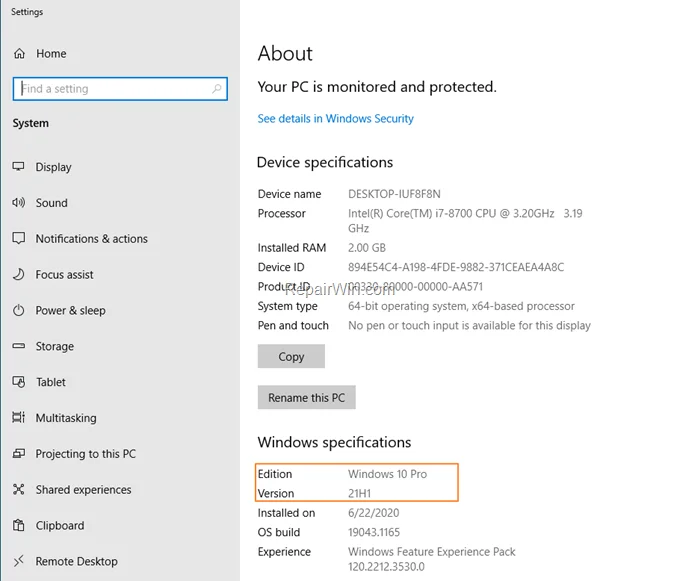The image size is (680, 581).
Task: Click the Display monitor icon
Action: pyautogui.click(x=19, y=166)
